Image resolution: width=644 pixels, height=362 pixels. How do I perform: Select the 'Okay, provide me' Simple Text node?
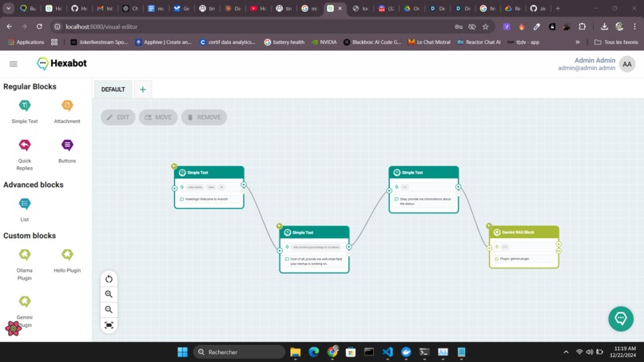point(423,189)
